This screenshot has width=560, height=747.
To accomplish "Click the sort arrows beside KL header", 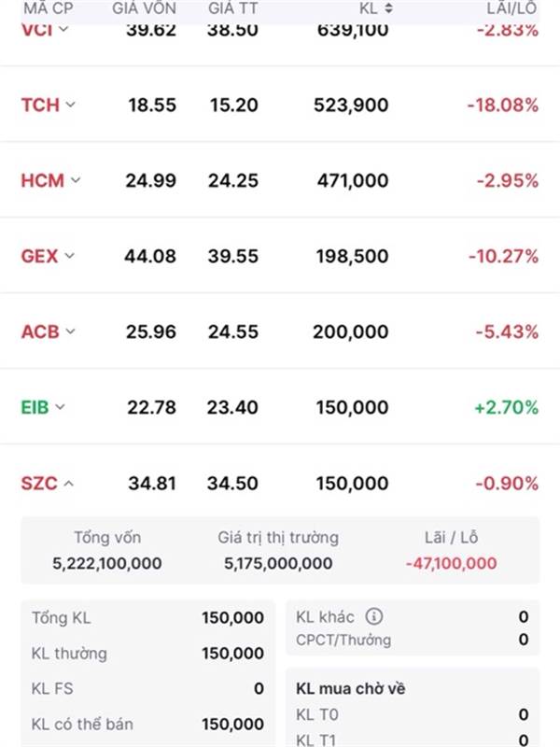I will click(x=388, y=7).
